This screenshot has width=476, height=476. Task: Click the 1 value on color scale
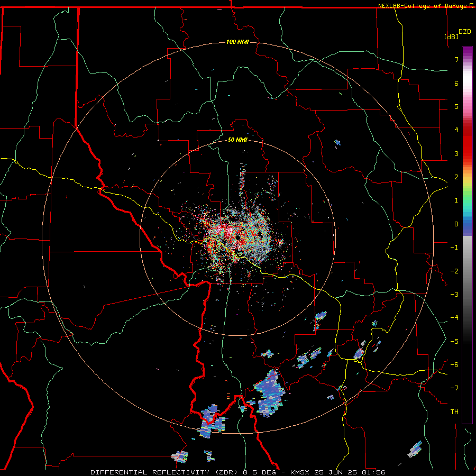point(456,200)
